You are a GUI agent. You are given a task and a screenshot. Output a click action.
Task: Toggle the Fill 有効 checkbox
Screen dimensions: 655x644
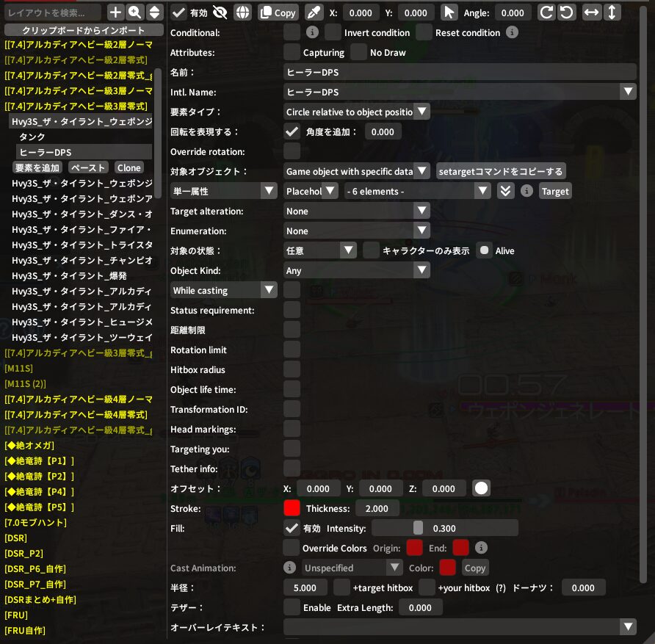click(x=292, y=527)
